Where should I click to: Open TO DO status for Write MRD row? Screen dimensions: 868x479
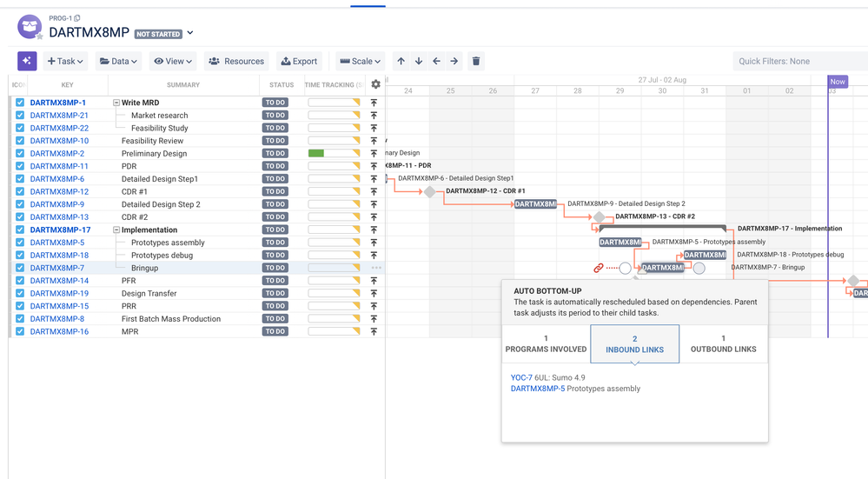pos(275,103)
